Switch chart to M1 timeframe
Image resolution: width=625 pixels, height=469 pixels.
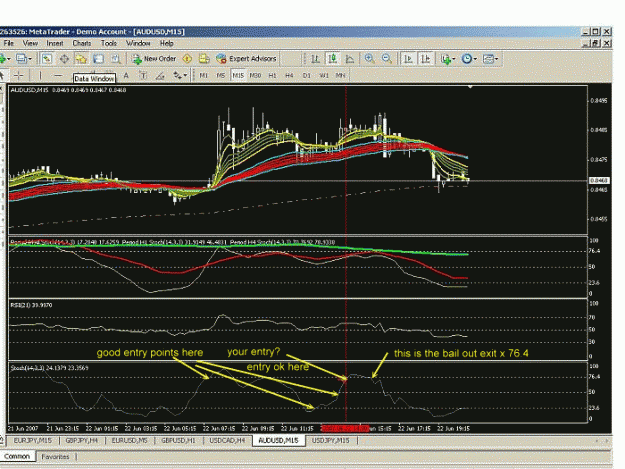pyautogui.click(x=204, y=75)
